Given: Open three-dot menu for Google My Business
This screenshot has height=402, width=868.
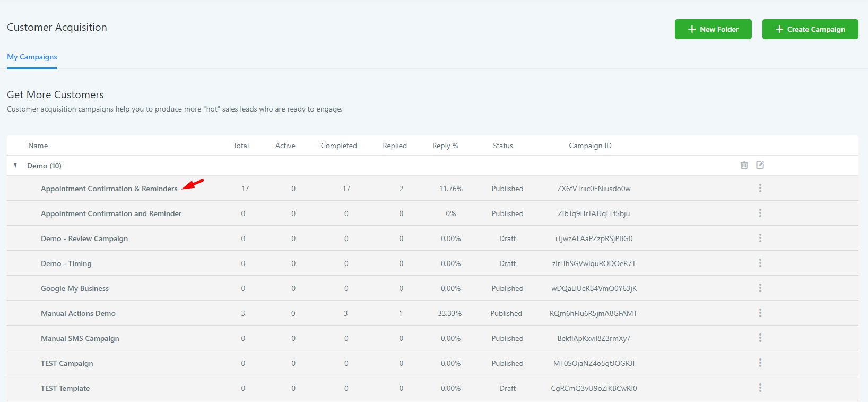Looking at the screenshot, I should pyautogui.click(x=760, y=288).
